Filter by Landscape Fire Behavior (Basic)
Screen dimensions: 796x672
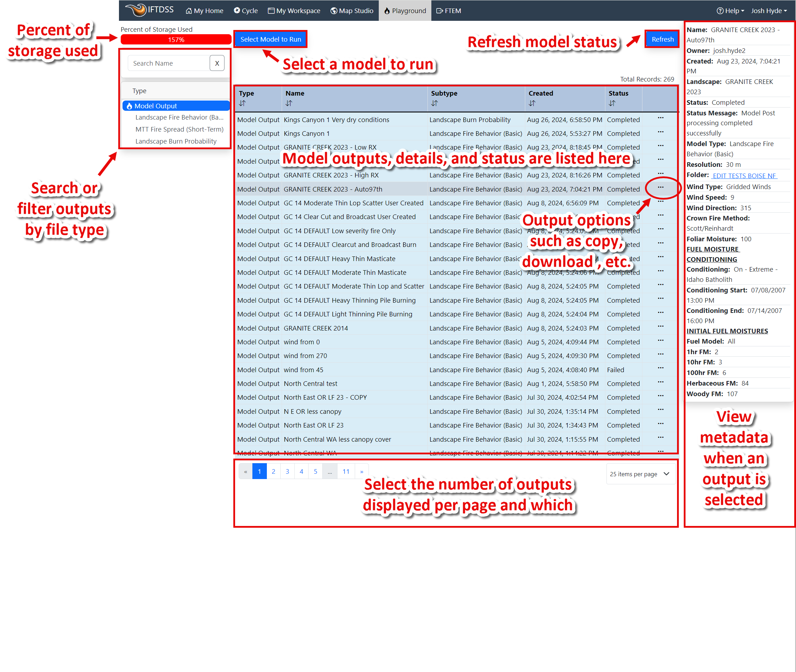(x=179, y=117)
